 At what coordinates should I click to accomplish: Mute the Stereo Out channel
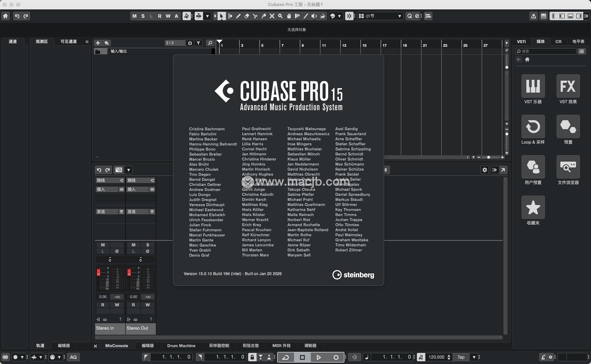(133, 245)
